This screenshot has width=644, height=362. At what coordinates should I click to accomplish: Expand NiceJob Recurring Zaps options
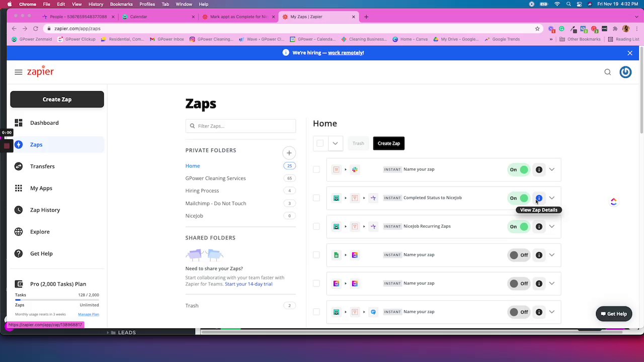tap(552, 227)
